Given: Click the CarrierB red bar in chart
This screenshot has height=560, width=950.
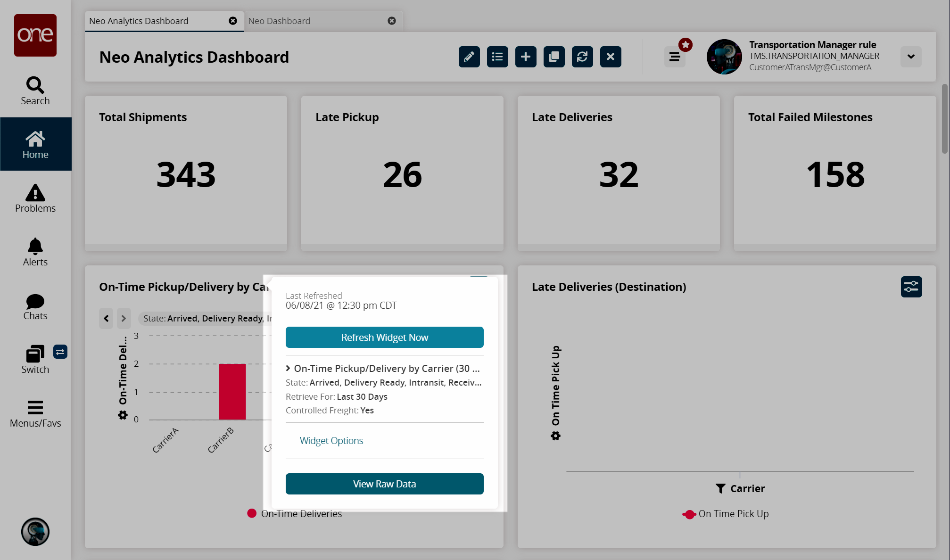Looking at the screenshot, I should tap(232, 391).
